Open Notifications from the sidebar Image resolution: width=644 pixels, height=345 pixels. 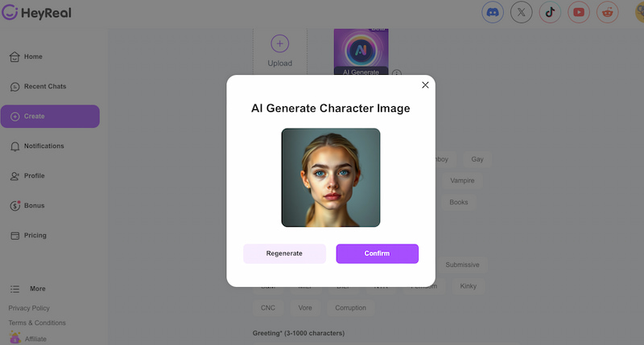click(43, 146)
